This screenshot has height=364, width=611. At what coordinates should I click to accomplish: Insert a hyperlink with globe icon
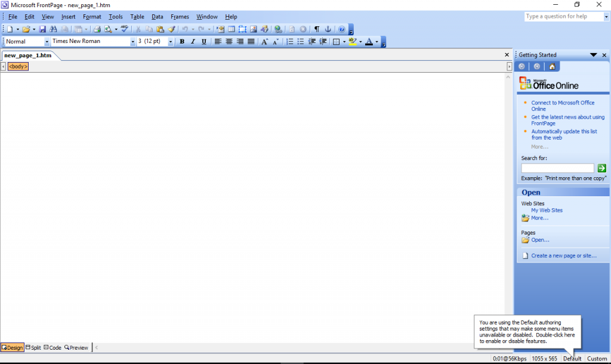tap(278, 29)
